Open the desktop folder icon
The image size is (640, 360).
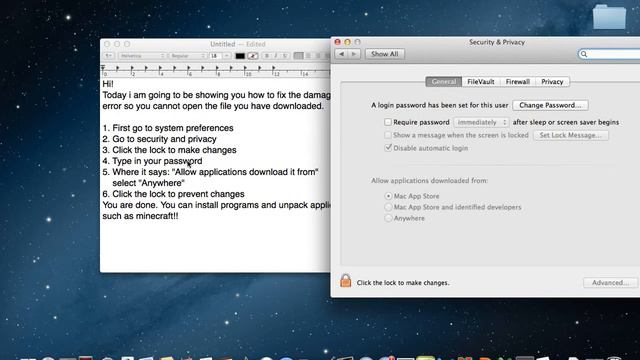tap(609, 17)
